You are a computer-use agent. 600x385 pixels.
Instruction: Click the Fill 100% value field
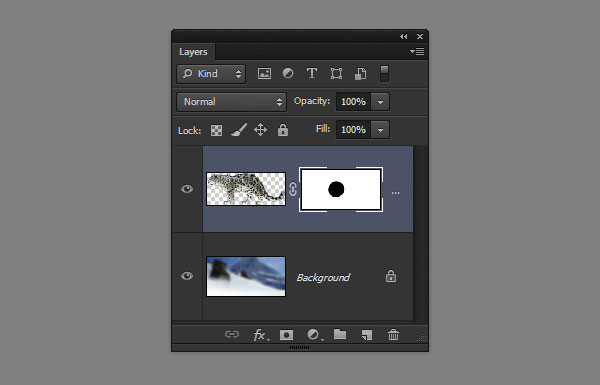[353, 130]
